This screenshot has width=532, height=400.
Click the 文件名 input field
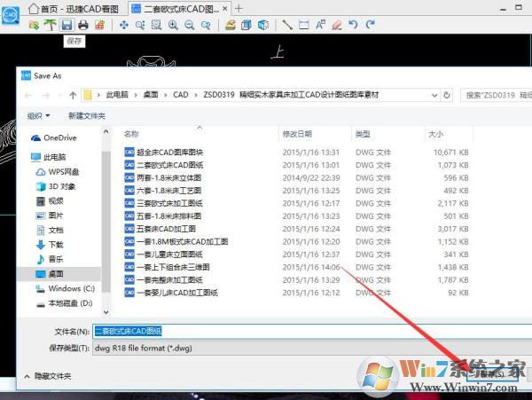click(x=312, y=331)
